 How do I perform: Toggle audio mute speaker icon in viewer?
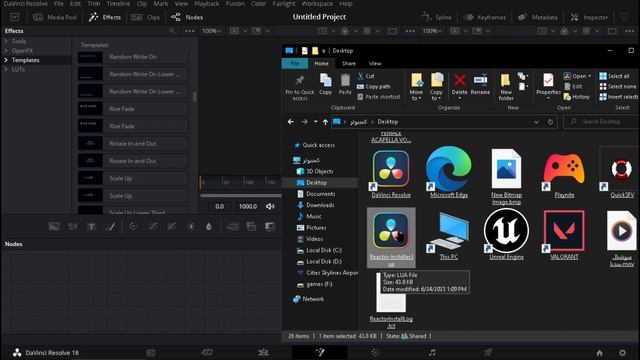click(270, 207)
